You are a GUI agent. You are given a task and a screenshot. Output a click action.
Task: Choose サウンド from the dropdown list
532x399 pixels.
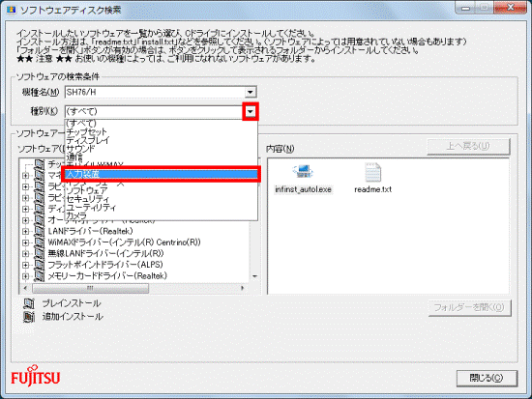point(161,149)
